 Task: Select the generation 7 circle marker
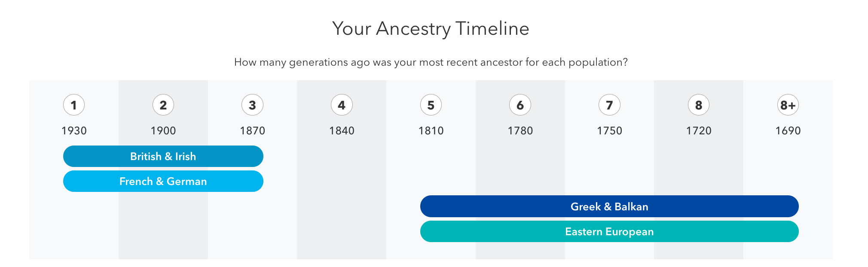609,105
